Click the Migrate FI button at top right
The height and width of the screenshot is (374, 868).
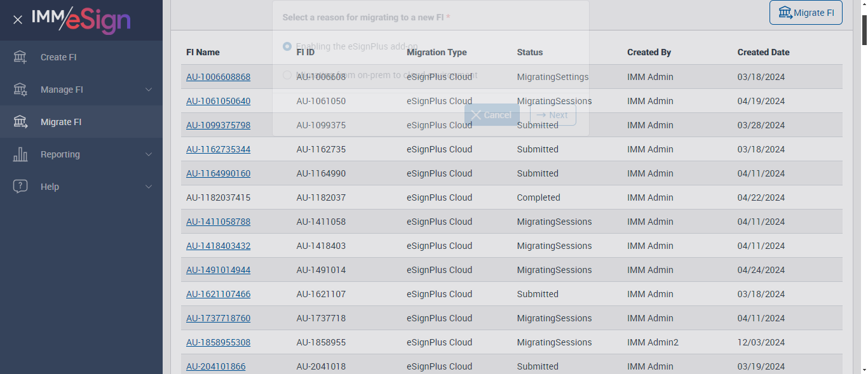coord(806,13)
